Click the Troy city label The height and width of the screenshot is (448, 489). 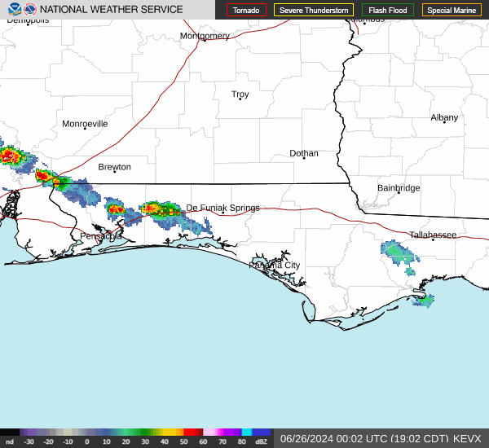pyautogui.click(x=240, y=94)
